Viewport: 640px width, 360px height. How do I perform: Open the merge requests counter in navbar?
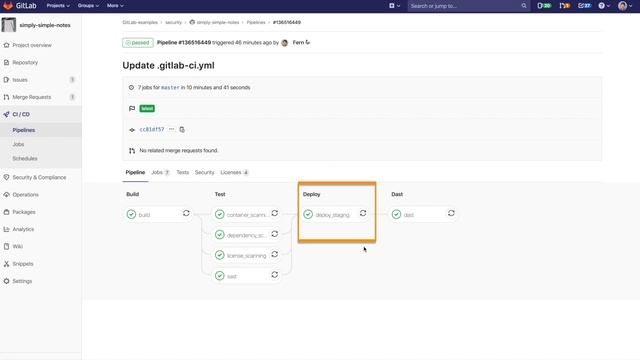pyautogui.click(x=565, y=6)
